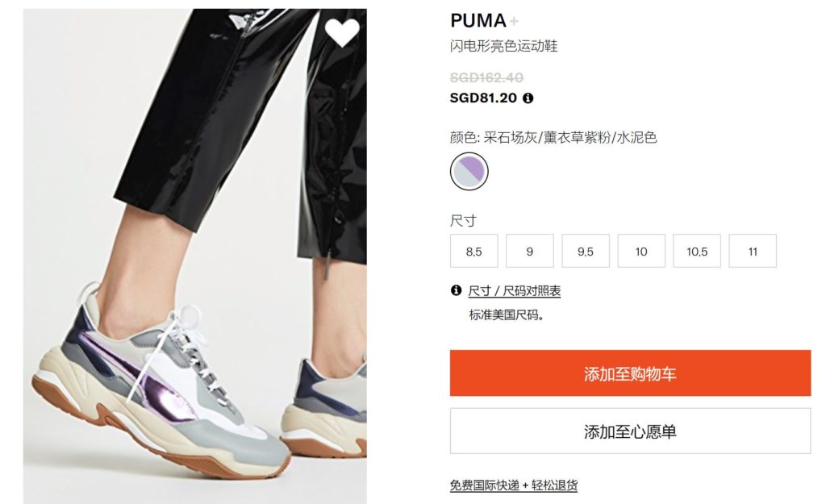The height and width of the screenshot is (504, 826).
Task: Click the orange 添加至购物车 button
Action: (630, 373)
